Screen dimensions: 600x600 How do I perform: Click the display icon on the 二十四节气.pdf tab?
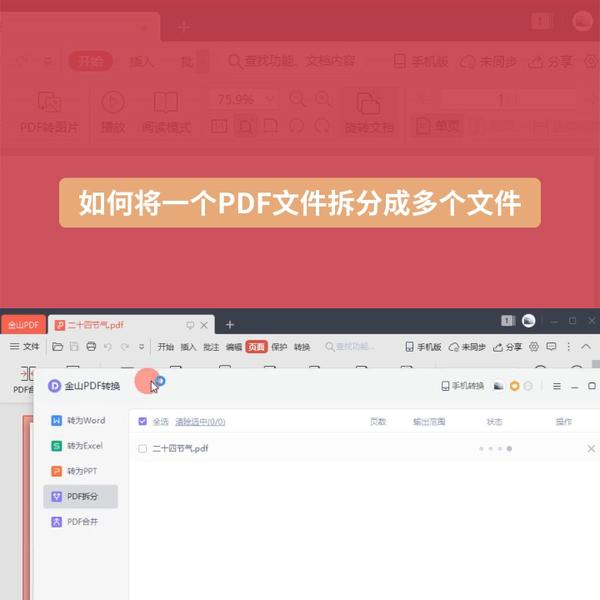[190, 325]
